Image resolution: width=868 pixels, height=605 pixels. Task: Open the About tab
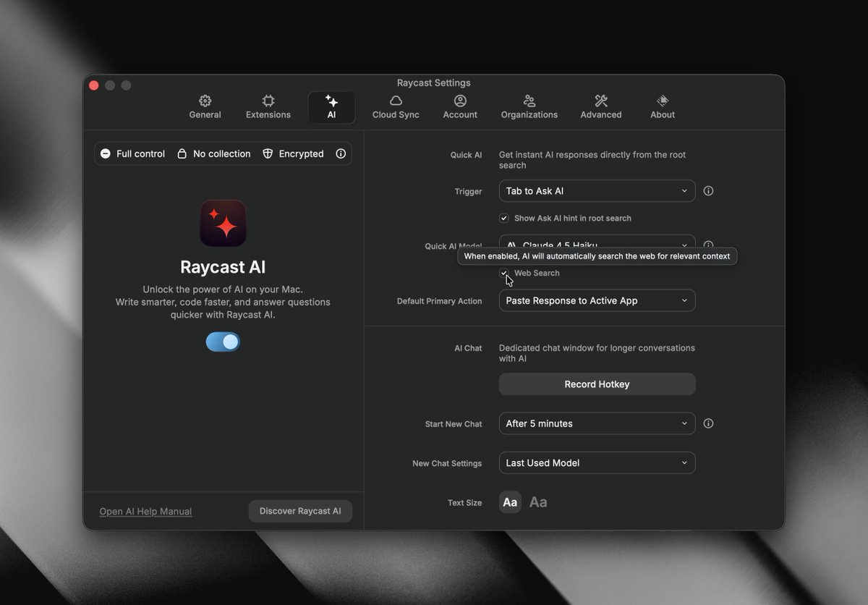click(x=663, y=107)
